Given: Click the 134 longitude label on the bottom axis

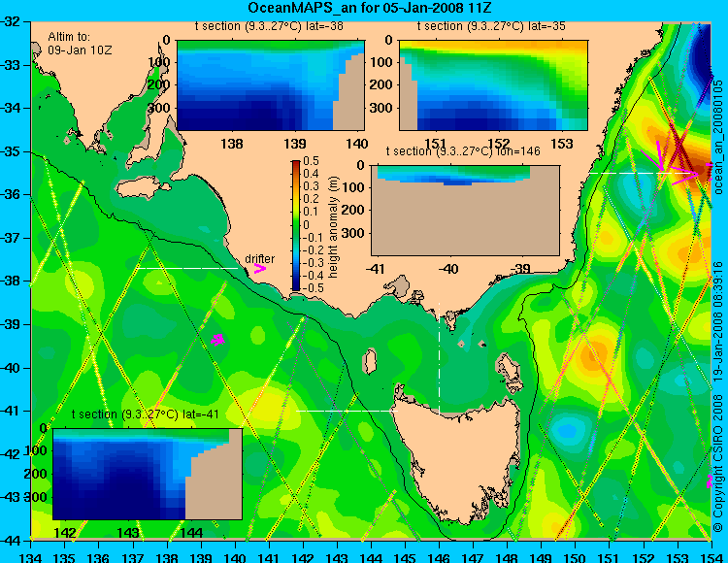Looking at the screenshot, I should [31, 557].
